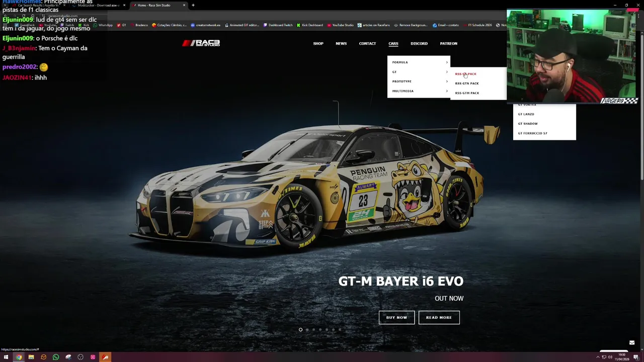
Task: Select the active first carousel dot
Action: 300,330
